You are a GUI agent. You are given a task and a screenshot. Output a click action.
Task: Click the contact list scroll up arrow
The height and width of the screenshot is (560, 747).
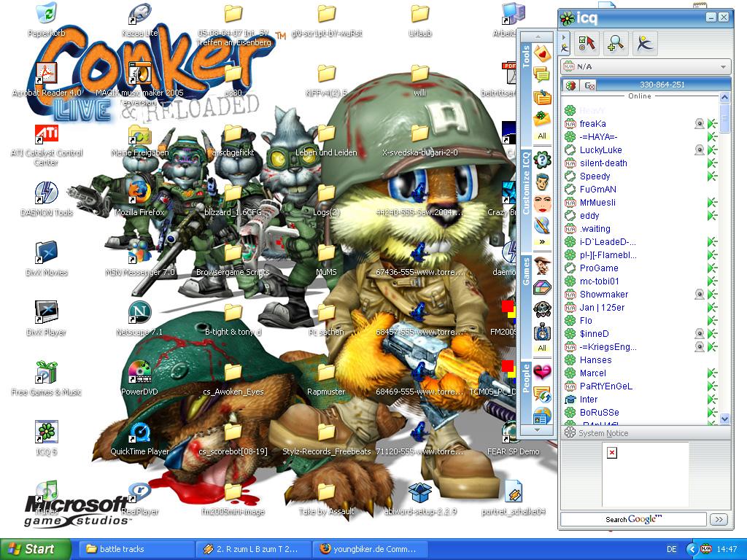(725, 98)
